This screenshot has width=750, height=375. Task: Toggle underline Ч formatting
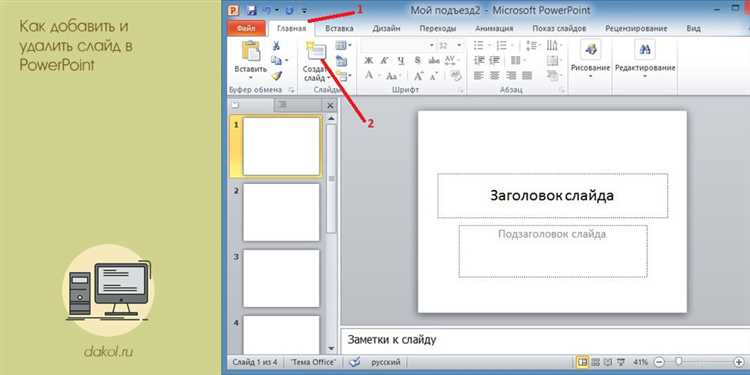coord(401,61)
